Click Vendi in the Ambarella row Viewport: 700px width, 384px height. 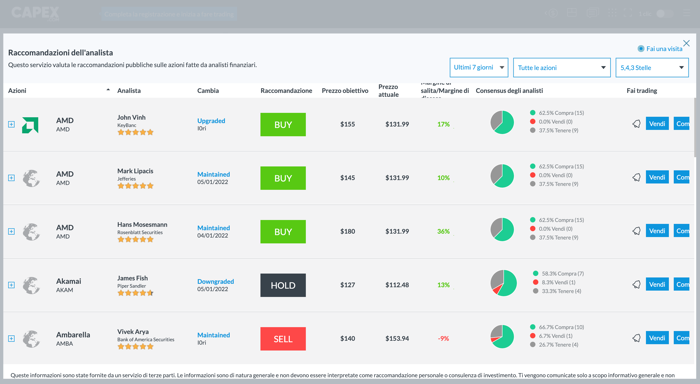[657, 338]
